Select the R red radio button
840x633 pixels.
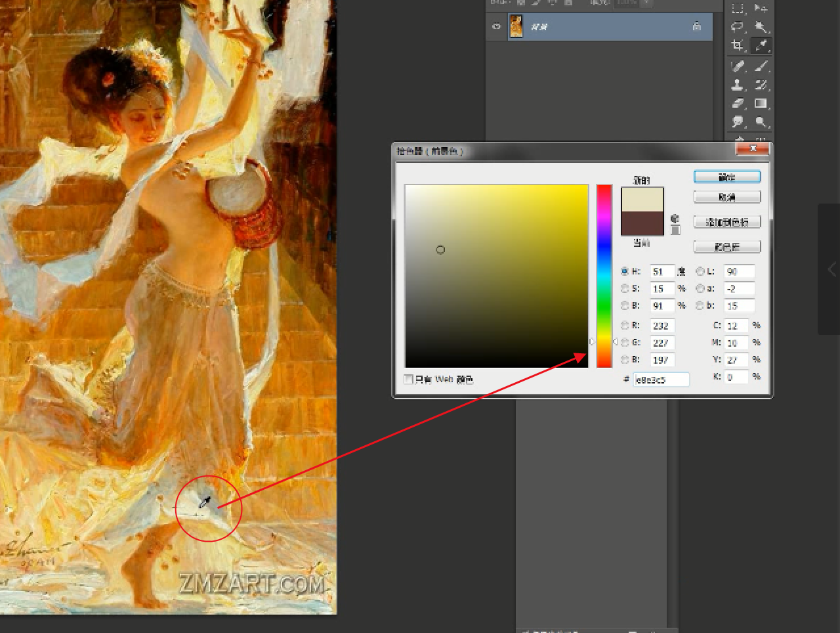point(625,325)
